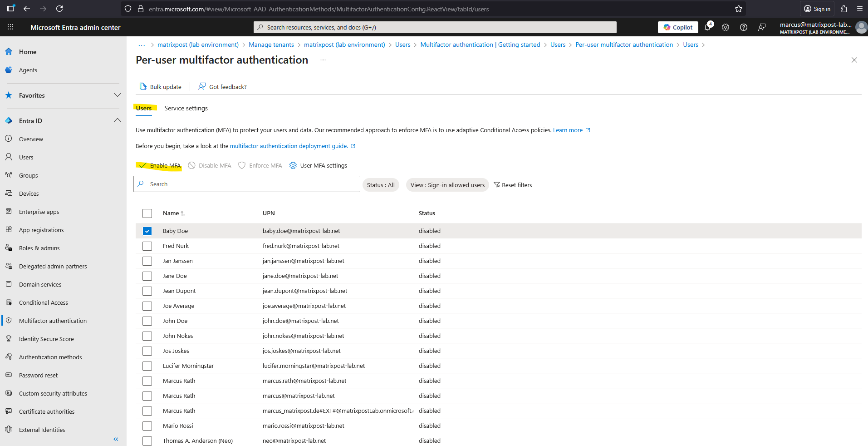Open Multifactor authentication in sidebar

[x=53, y=321]
